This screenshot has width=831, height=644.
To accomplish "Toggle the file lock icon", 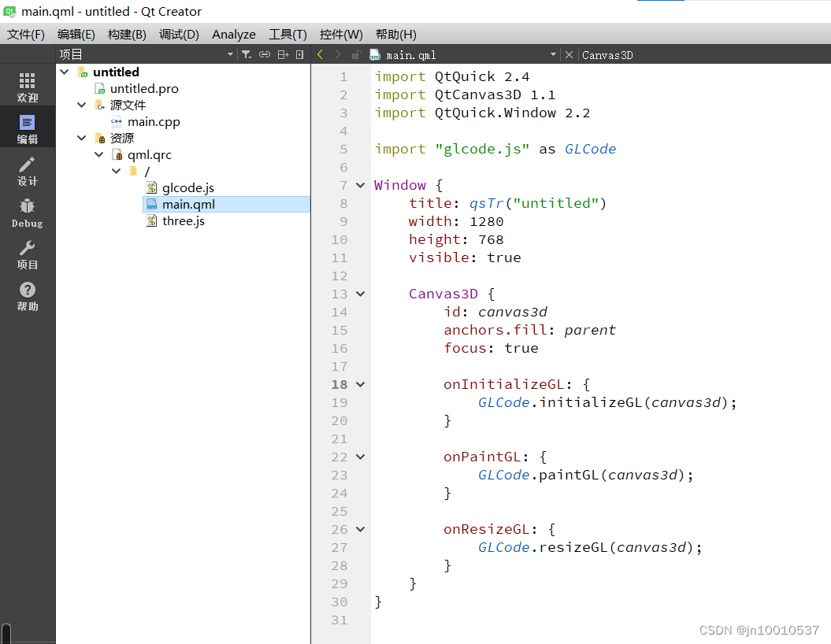I will [x=356, y=54].
